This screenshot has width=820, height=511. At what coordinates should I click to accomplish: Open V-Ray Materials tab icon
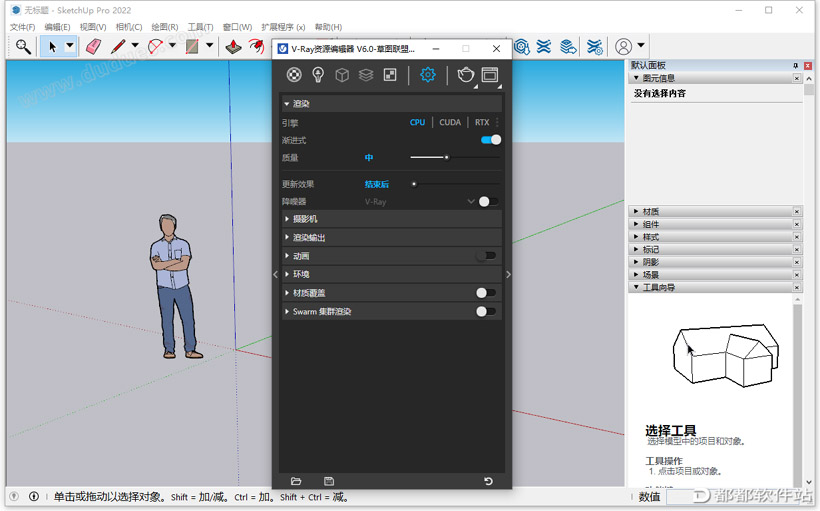coord(294,75)
